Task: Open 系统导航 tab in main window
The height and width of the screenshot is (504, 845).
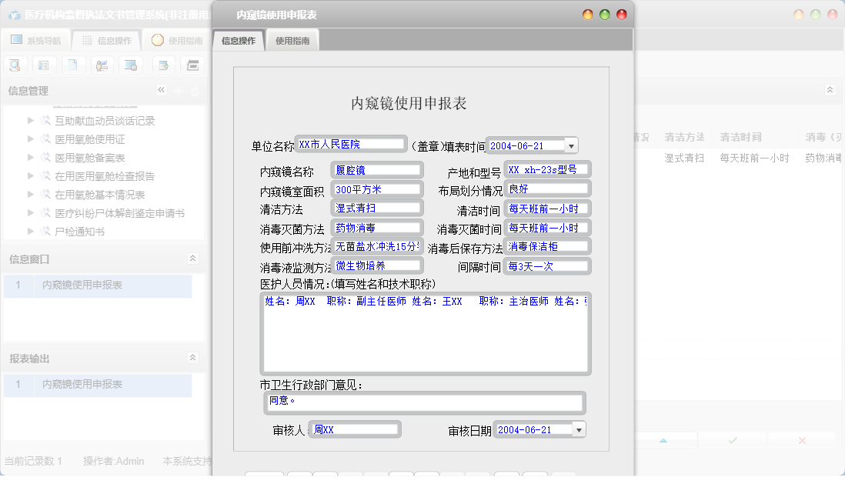Action: click(37, 41)
